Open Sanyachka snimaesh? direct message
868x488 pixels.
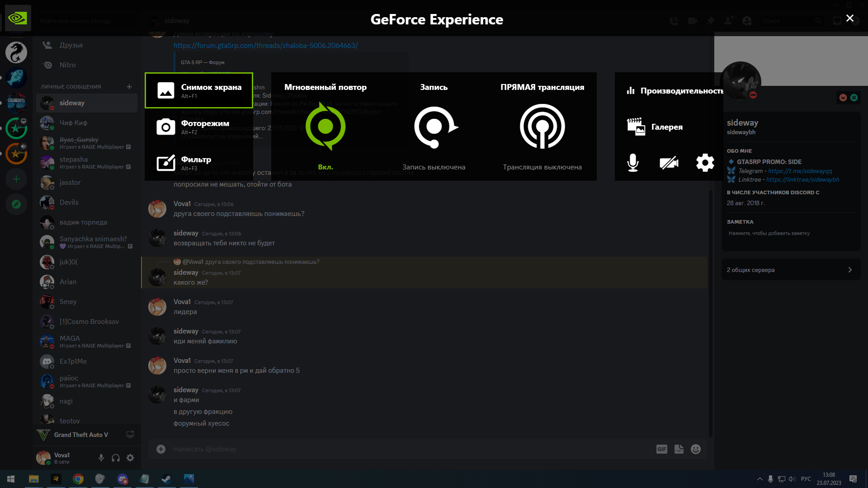[87, 242]
